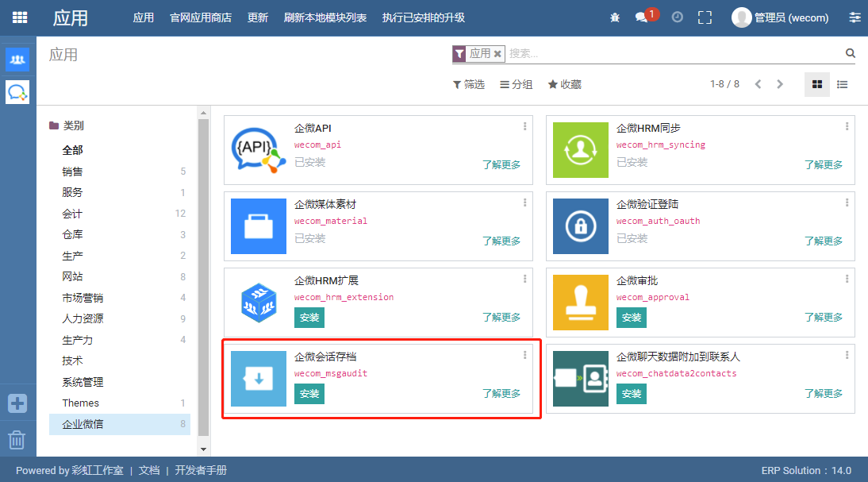Click the 企微HRM同步 green app icon
The image size is (868, 482).
pos(581,150)
